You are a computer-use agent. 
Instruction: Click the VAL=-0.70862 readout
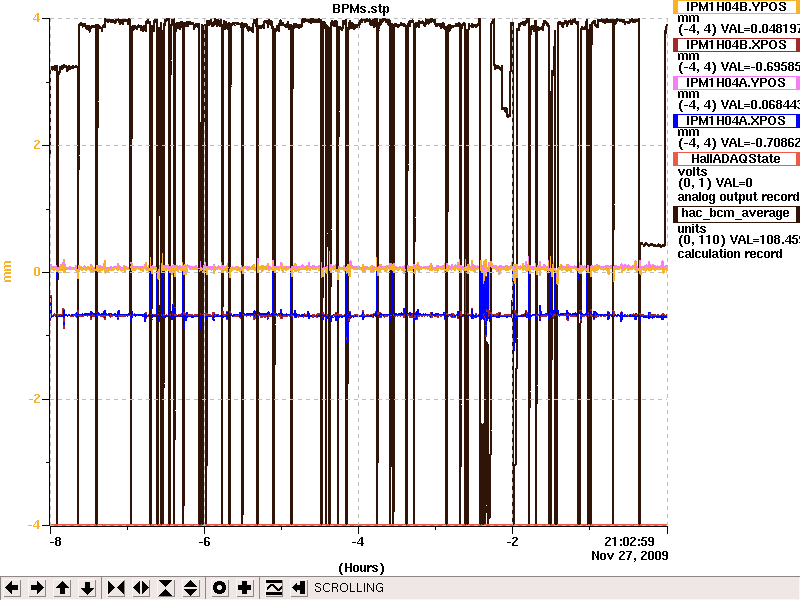pos(760,143)
